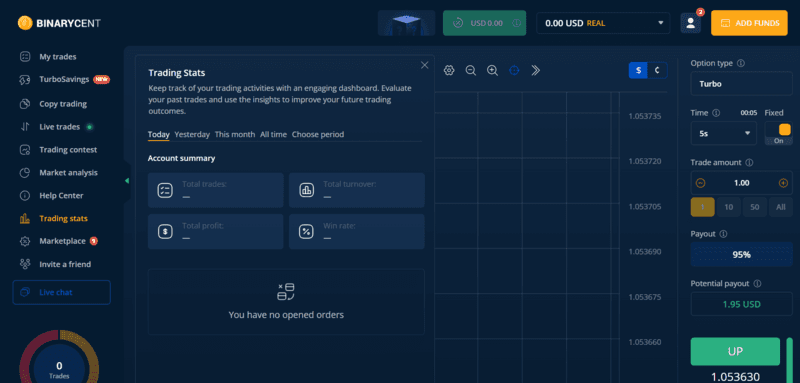Start Live chat
Screen dimensions: 800x383
coord(62,293)
